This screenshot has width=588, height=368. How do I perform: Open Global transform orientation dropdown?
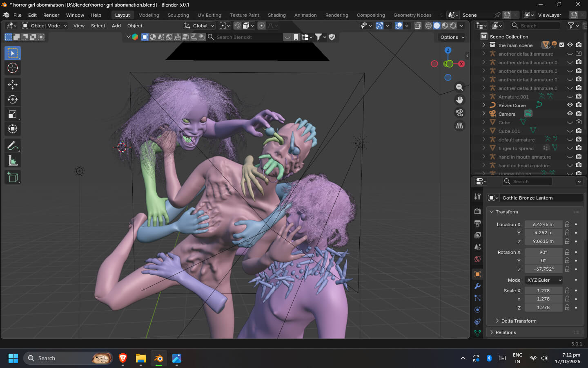tap(199, 26)
